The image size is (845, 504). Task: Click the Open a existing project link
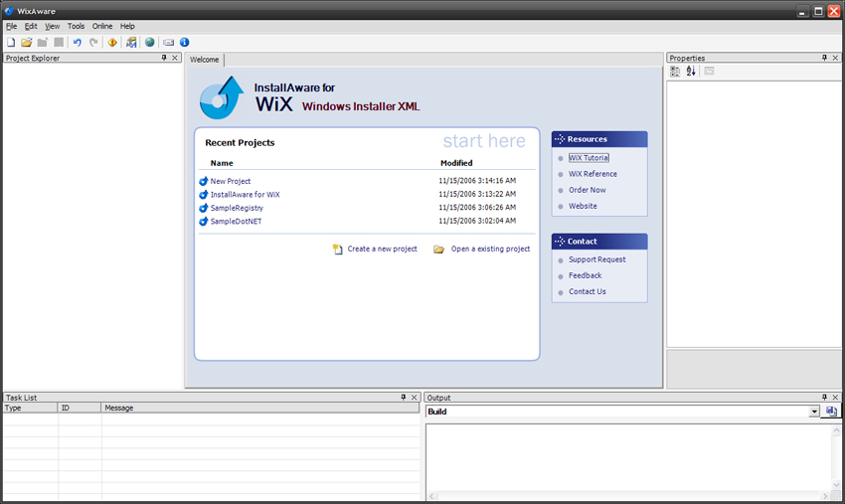pos(490,249)
